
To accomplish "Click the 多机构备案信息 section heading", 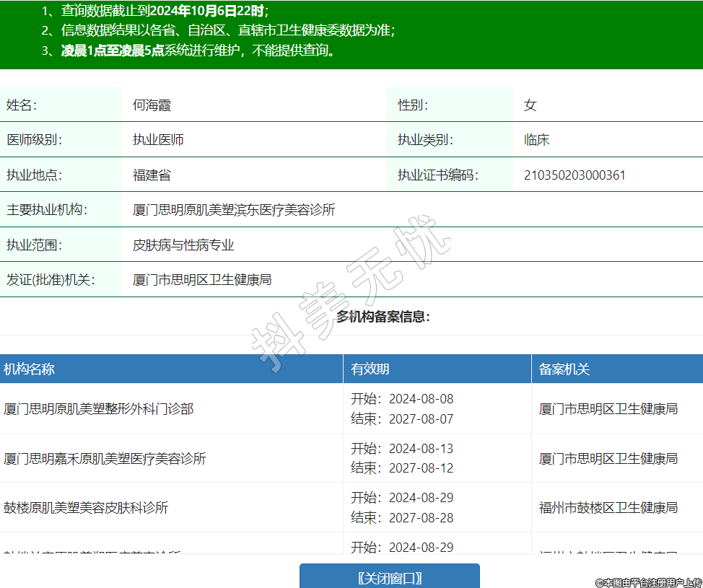I will pos(383,317).
